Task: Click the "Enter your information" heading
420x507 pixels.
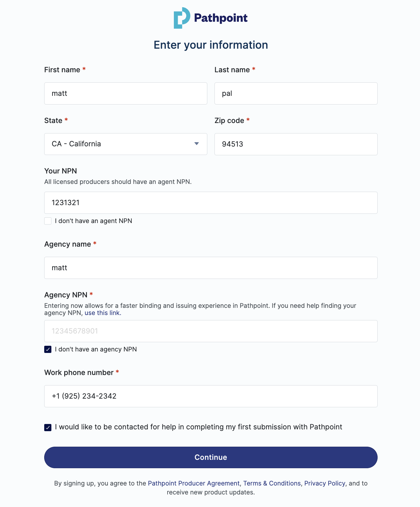Action: coord(211,45)
